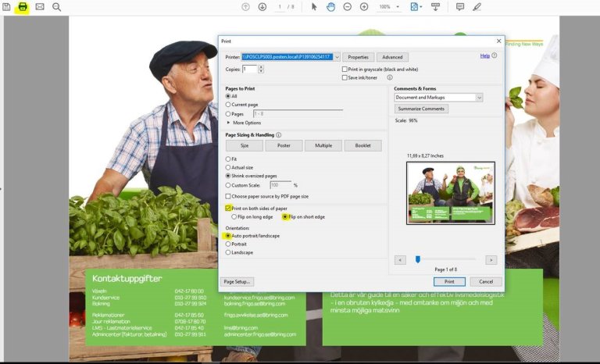Expand More Options under Pages to Print
Screen dimensions: 600x364
229,123
